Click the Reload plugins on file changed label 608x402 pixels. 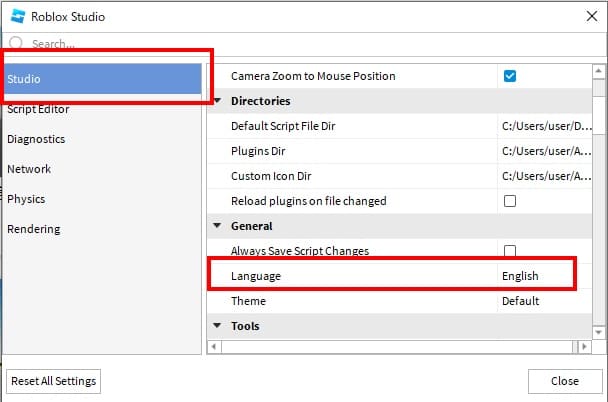[x=309, y=201]
